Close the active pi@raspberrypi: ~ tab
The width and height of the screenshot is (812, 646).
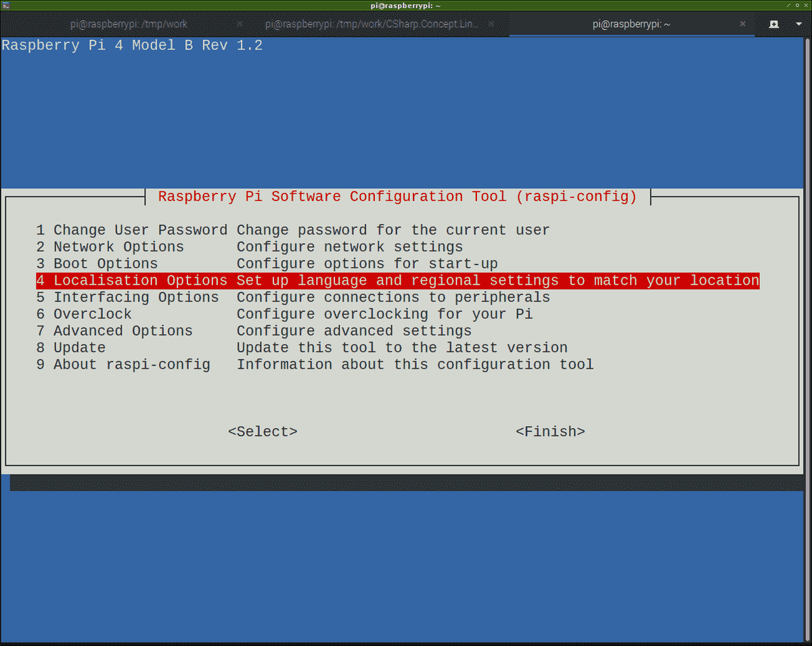(x=744, y=24)
